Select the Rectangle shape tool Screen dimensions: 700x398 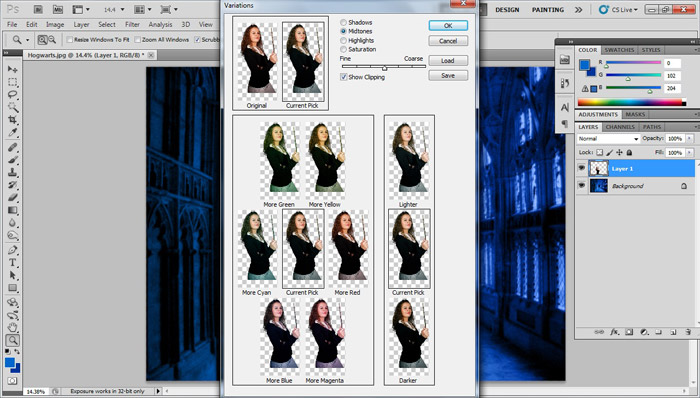pos(12,288)
